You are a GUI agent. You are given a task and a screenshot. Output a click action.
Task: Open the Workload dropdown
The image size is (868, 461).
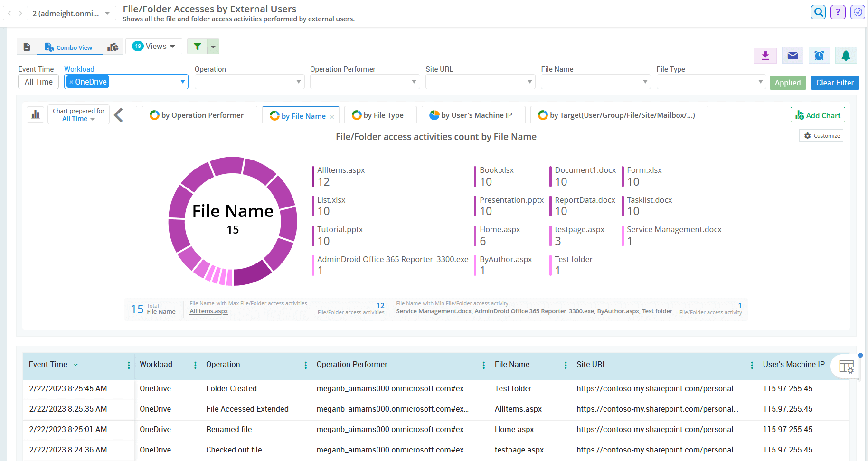[x=182, y=82]
